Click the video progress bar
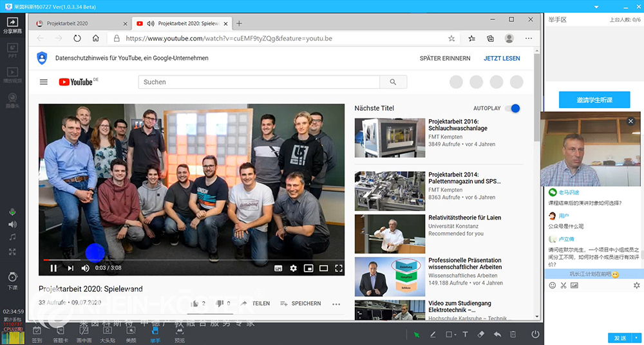644x345 pixels. [x=191, y=259]
